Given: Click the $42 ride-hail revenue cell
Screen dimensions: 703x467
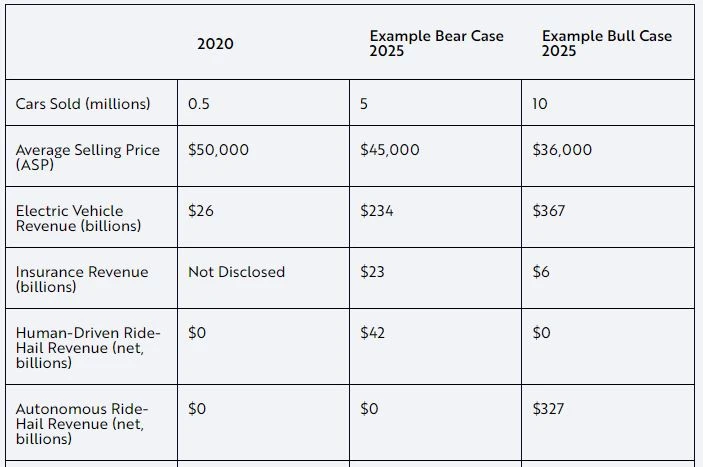Looking at the screenshot, I should point(373,333).
